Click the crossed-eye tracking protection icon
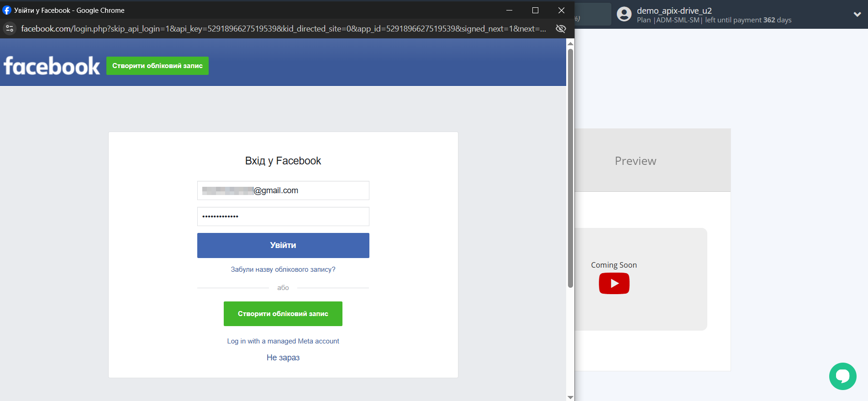 tap(561, 28)
